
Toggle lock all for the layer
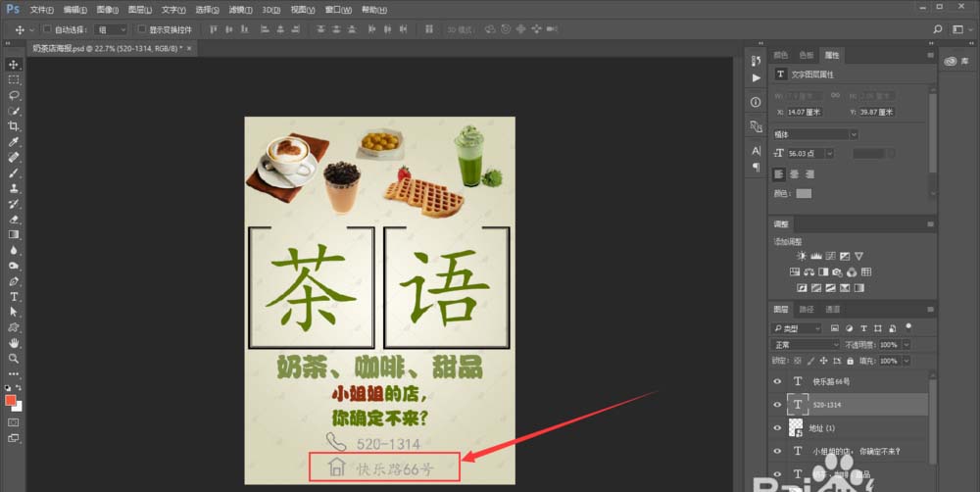[850, 361]
